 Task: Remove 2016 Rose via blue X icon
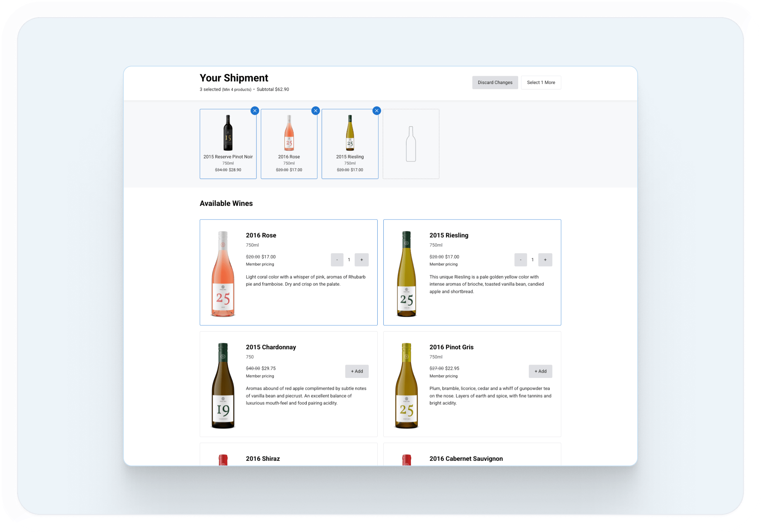coord(315,111)
